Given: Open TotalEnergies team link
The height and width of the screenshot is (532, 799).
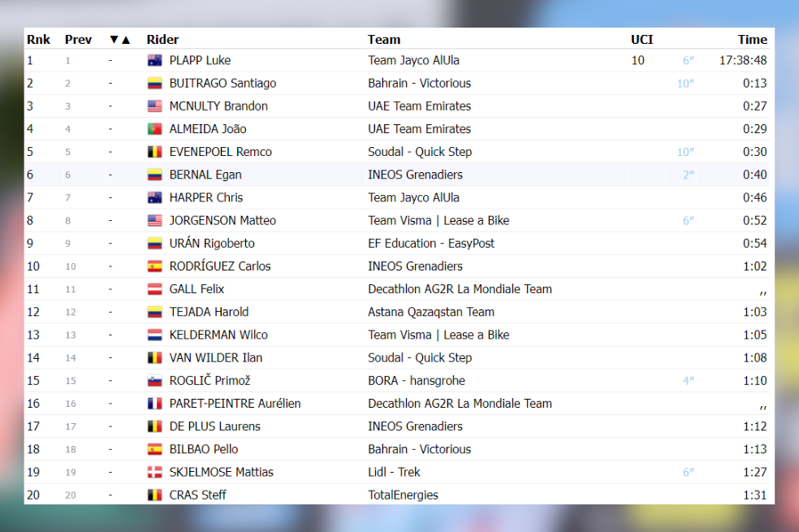Looking at the screenshot, I should 403,495.
